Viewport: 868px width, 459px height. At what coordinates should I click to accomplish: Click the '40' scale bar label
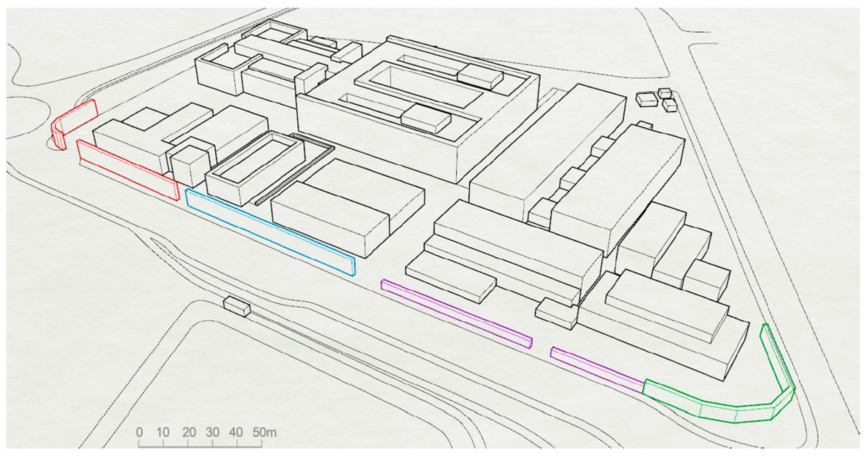click(x=236, y=432)
